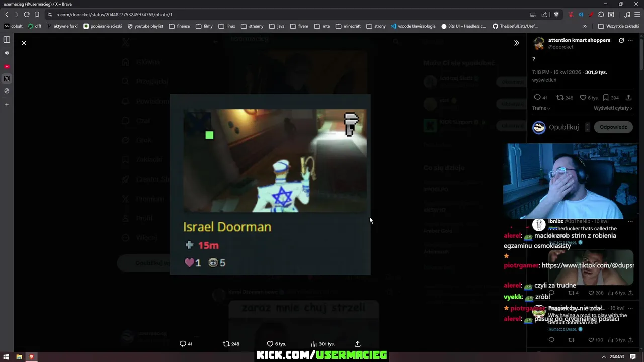The image size is (644, 362).
Task: Open the aktywne forki bookmark
Action: coord(62,26)
